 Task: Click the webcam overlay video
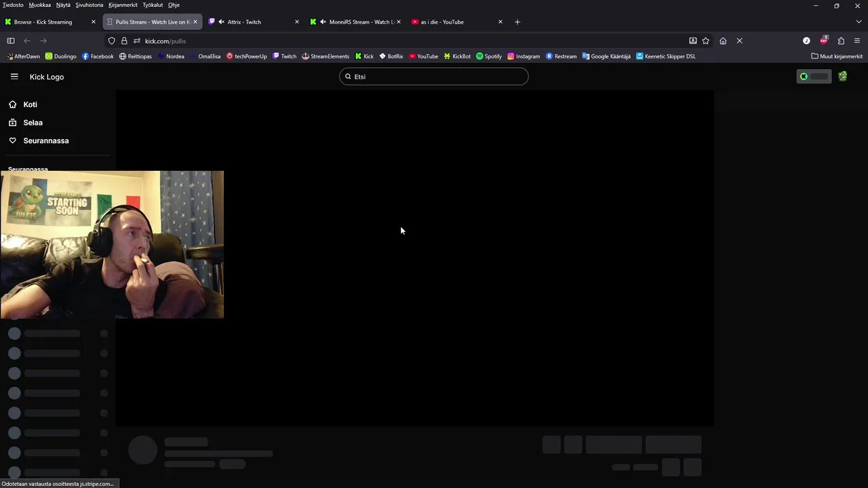tap(112, 245)
